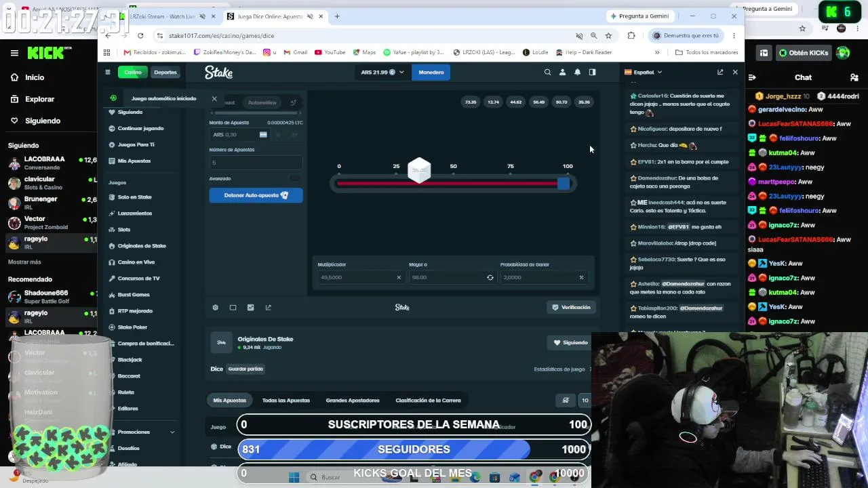Click 'Pregunta a Gemini' button
This screenshot has height=488, width=868.
(640, 16)
